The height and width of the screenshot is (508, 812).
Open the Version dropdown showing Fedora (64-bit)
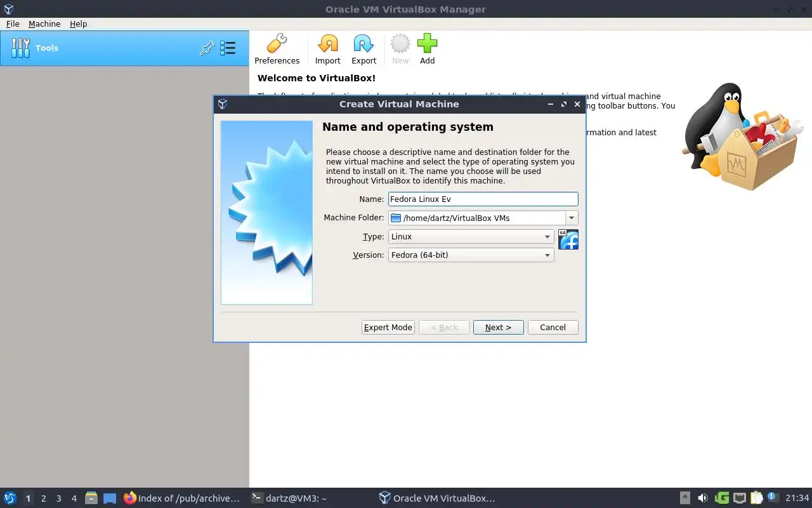pyautogui.click(x=471, y=255)
